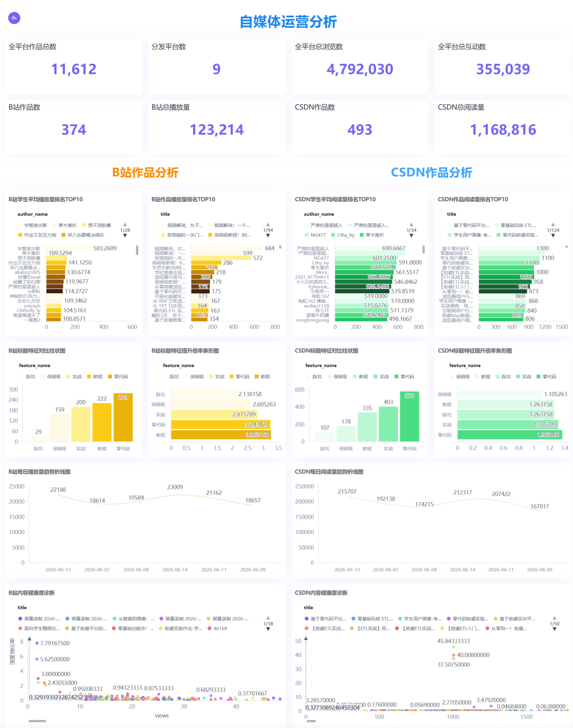Click the 23009 point on B站每日播放量趋势折线图
This screenshot has width=573, height=728.
pos(175,495)
